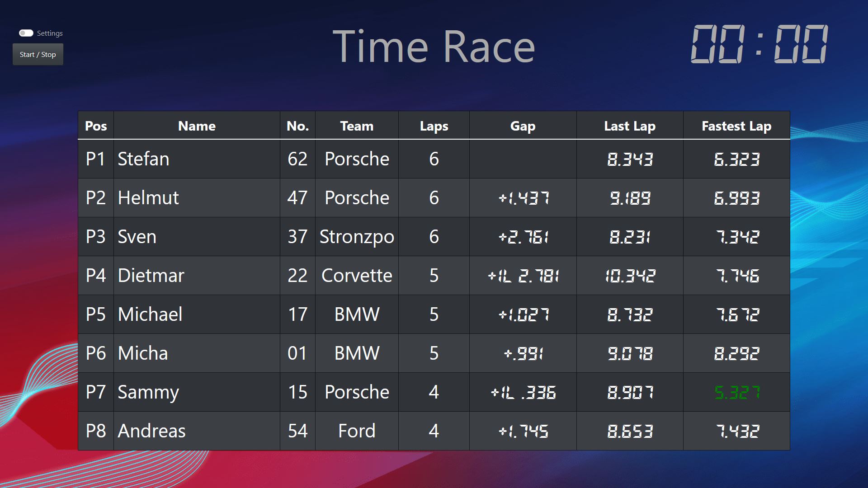868x488 pixels.
Task: Click the Fastest Lap column header
Action: [736, 126]
